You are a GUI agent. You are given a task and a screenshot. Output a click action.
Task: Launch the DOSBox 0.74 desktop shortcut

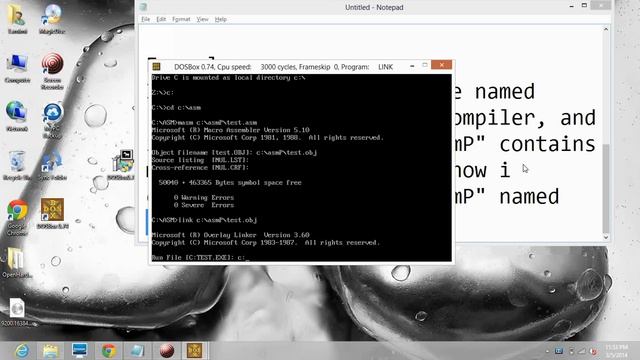52,213
